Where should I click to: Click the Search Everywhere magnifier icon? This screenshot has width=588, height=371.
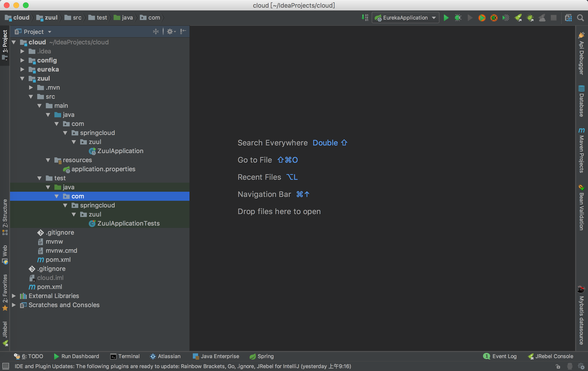coord(580,18)
